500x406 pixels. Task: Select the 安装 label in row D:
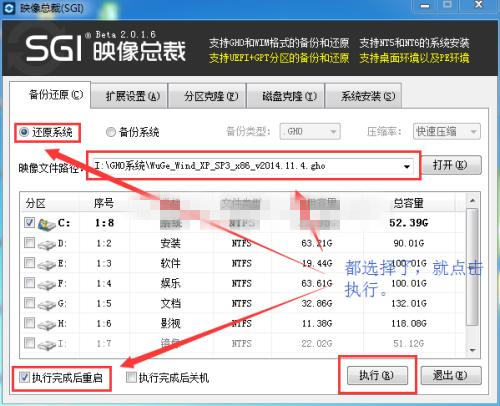coord(170,243)
